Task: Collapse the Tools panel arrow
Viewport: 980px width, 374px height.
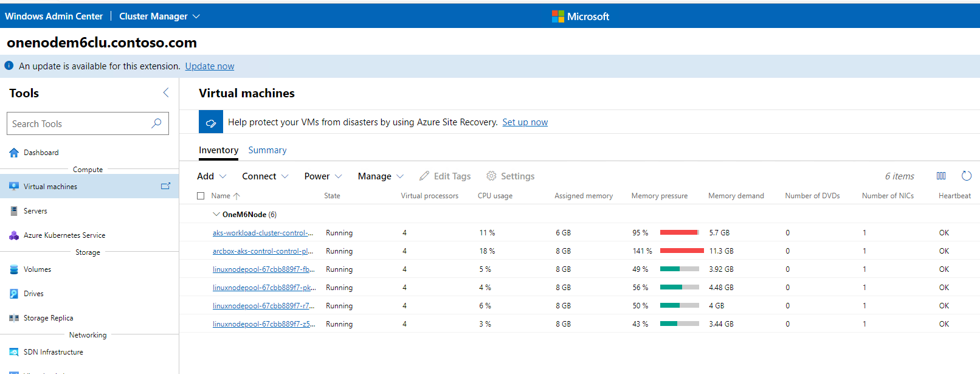Action: click(x=165, y=92)
